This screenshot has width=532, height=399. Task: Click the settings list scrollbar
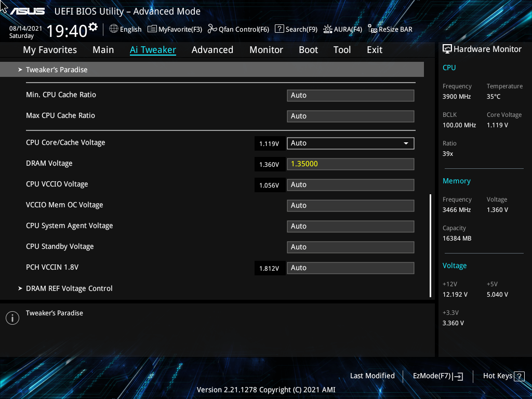pos(430,246)
